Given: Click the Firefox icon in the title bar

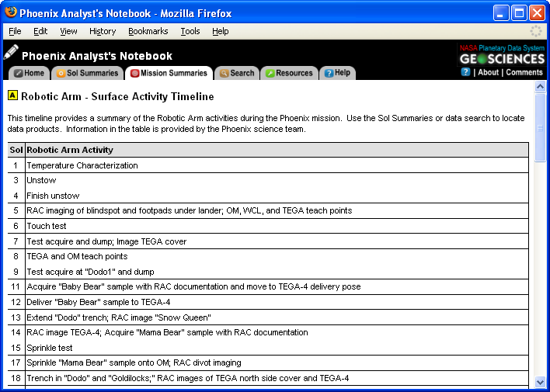Looking at the screenshot, I should click(x=10, y=12).
